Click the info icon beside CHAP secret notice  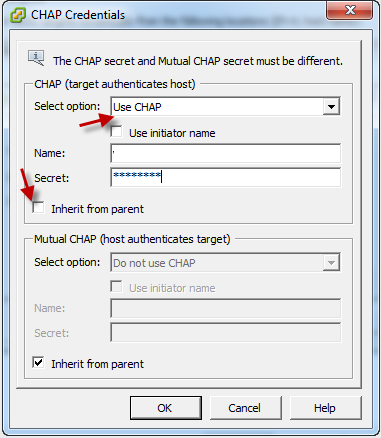click(x=36, y=59)
